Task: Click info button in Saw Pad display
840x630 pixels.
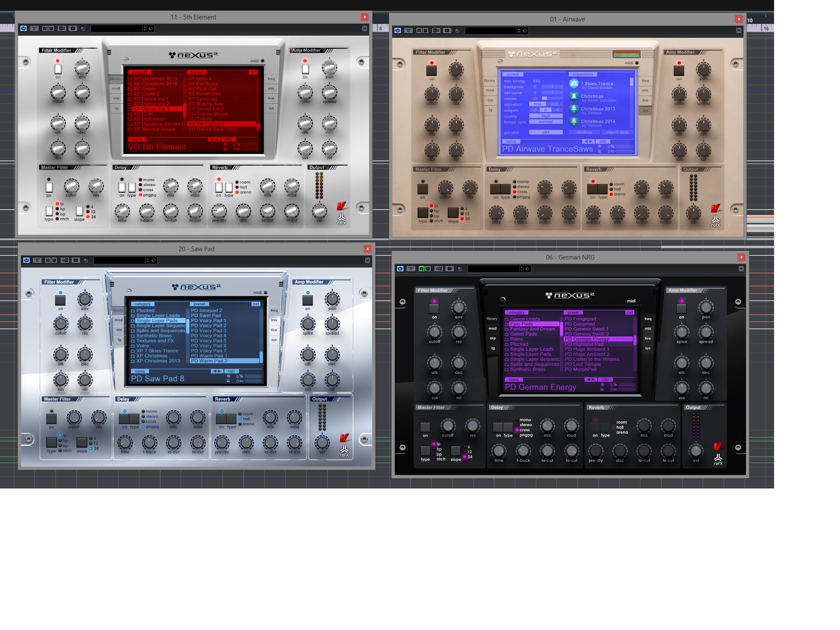Action: tap(231, 371)
